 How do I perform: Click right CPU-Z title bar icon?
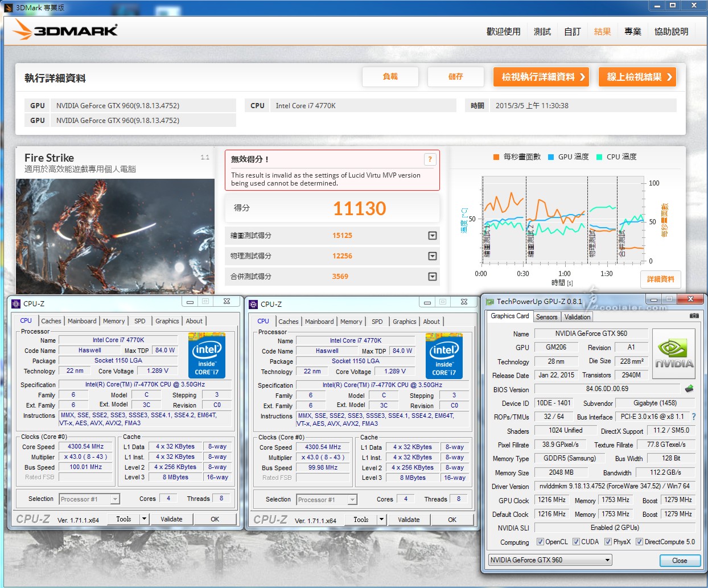point(253,304)
